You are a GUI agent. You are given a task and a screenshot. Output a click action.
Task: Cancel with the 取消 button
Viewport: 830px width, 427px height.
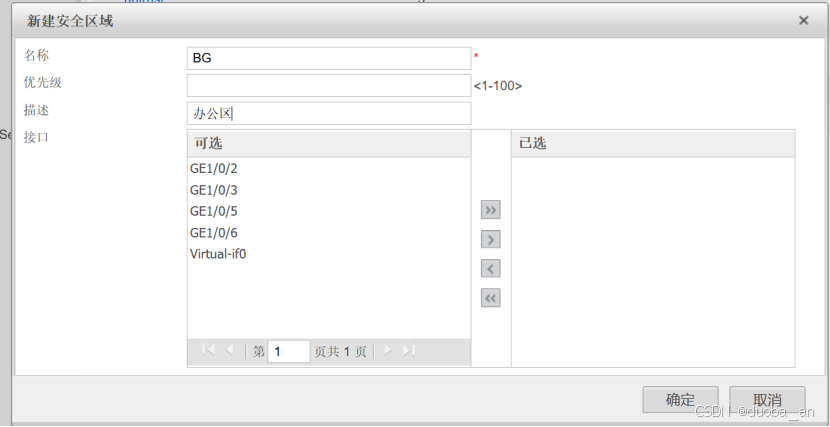767,399
